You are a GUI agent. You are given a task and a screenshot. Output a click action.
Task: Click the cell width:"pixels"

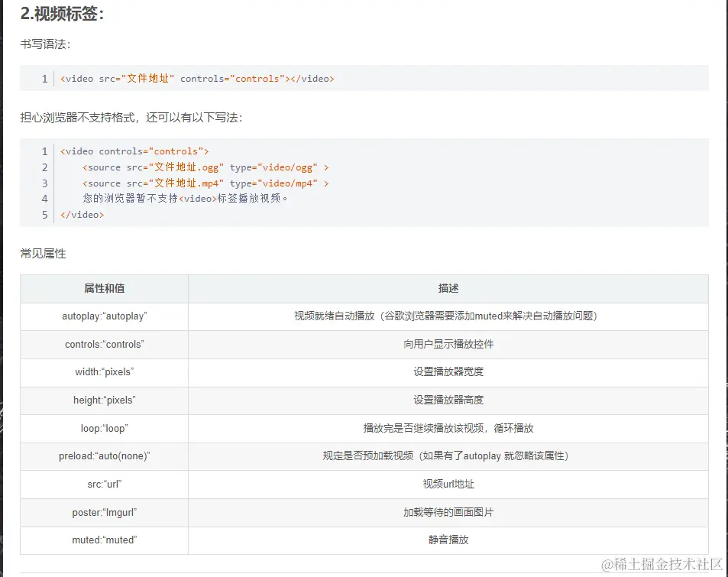105,372
